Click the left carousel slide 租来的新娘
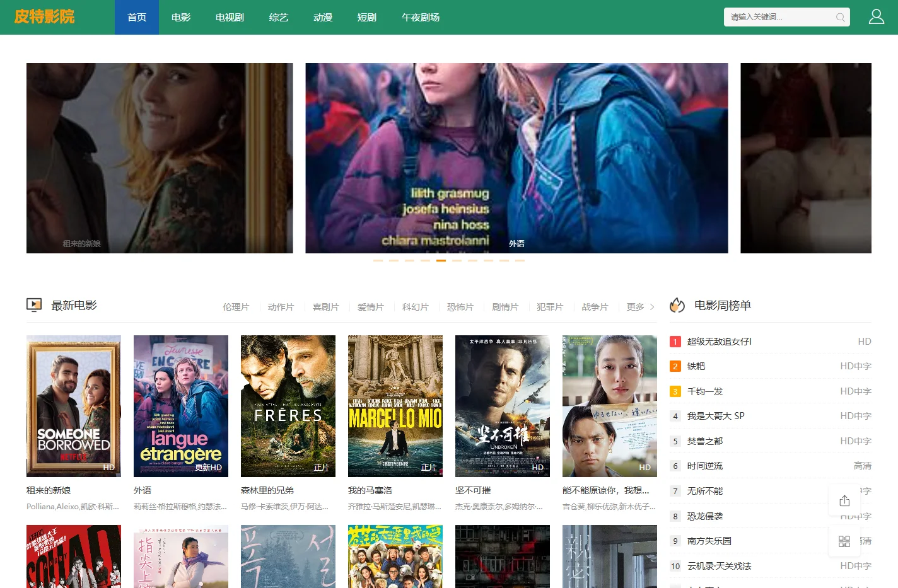Viewport: 898px width, 588px height. [x=160, y=158]
